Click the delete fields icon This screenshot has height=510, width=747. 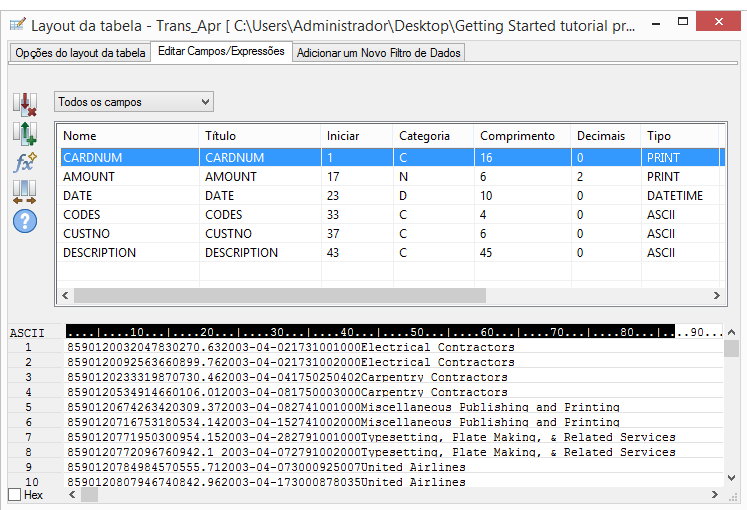(x=24, y=102)
